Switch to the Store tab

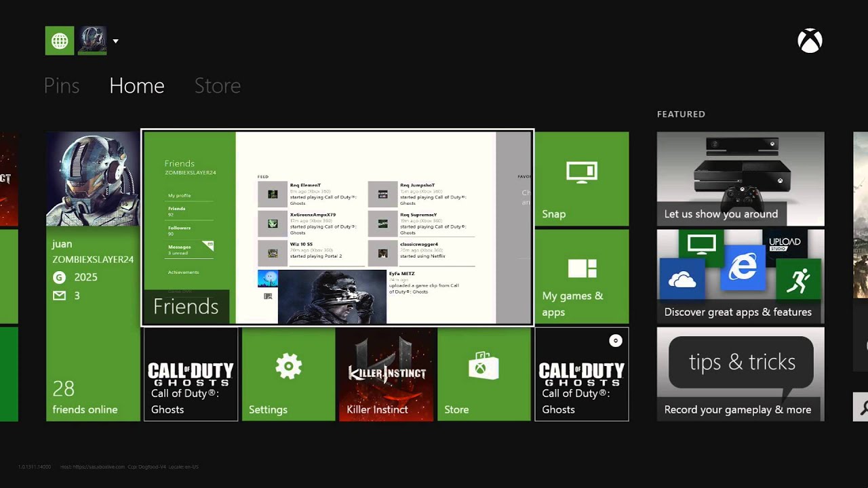217,85
